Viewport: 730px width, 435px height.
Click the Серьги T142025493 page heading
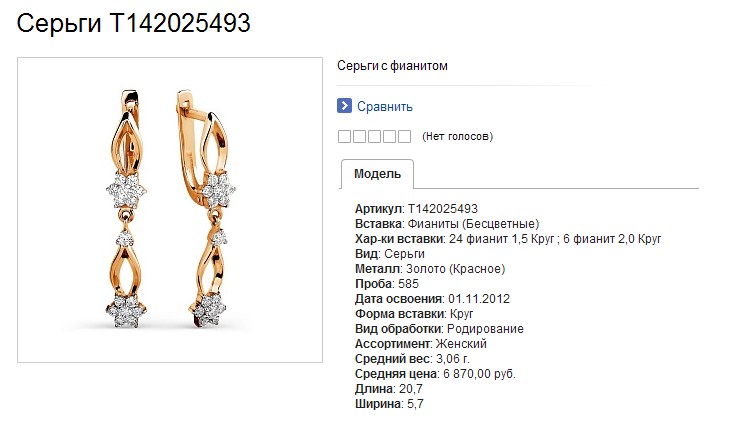134,23
